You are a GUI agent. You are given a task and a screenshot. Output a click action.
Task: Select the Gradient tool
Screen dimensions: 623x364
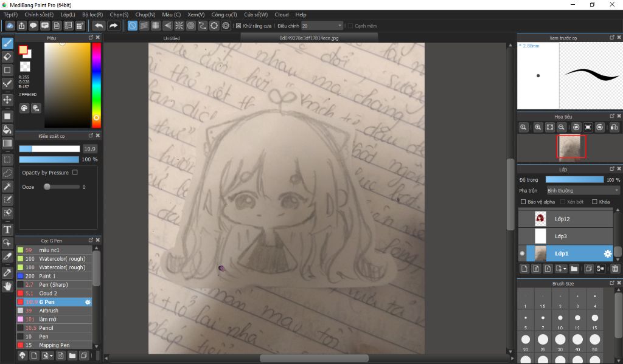click(7, 143)
